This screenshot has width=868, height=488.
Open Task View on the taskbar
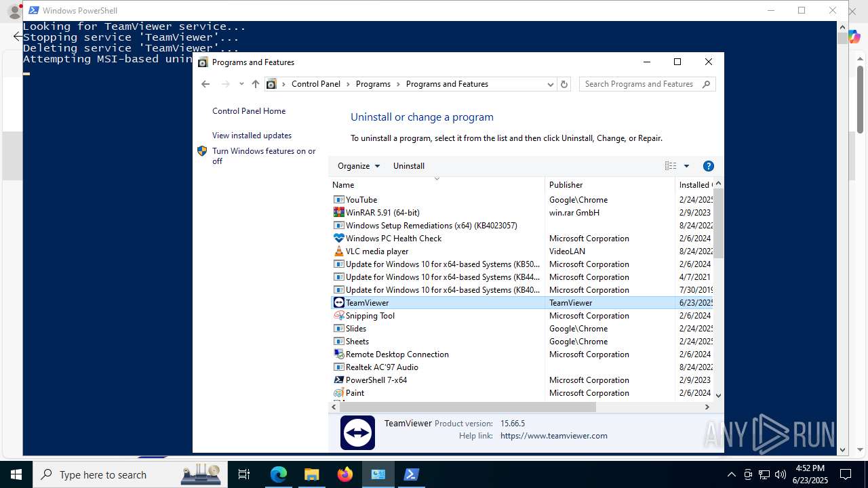coord(244,474)
